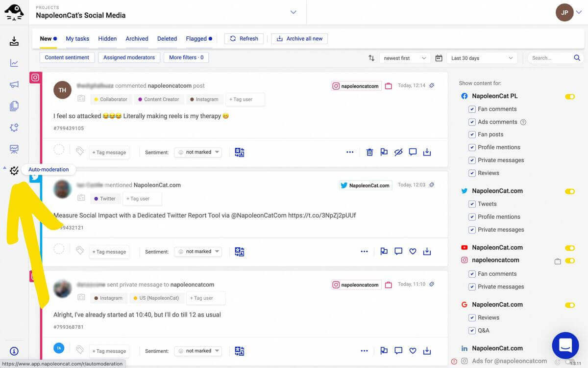Viewport: 588px width, 368px height.
Task: Open the napoleoncatcom Instagram profile badge
Action: pyautogui.click(x=357, y=86)
